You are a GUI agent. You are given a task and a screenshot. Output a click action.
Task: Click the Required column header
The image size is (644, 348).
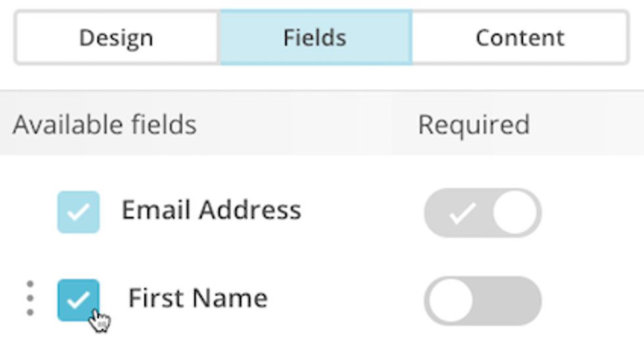473,124
